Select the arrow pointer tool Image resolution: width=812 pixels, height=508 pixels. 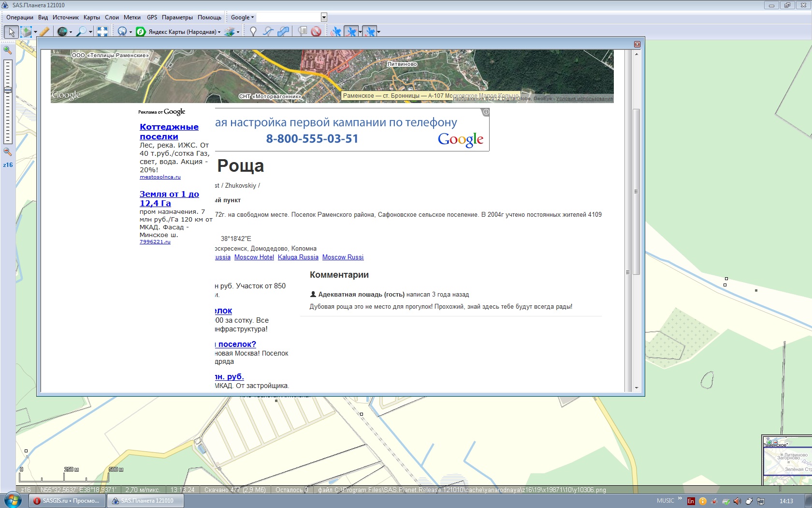pyautogui.click(x=11, y=32)
